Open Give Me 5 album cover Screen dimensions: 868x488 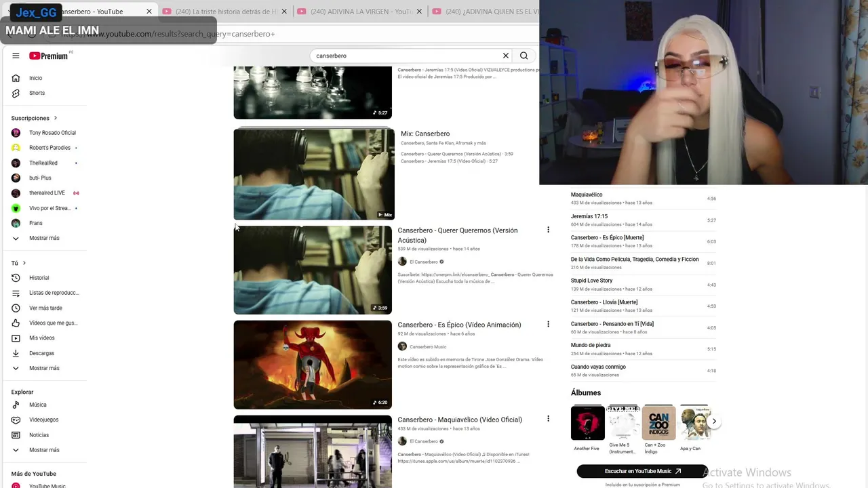(x=623, y=423)
